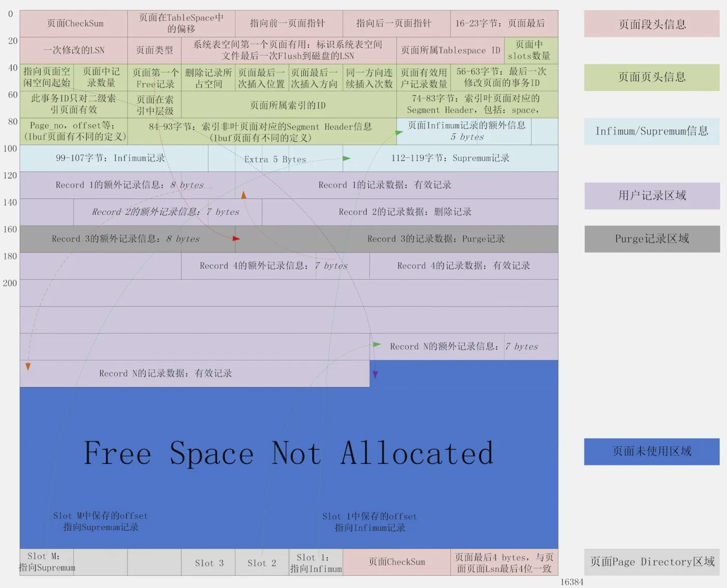The width and height of the screenshot is (727, 588).
Task: Click the 指向前一页面指针 cell
Action: click(289, 23)
